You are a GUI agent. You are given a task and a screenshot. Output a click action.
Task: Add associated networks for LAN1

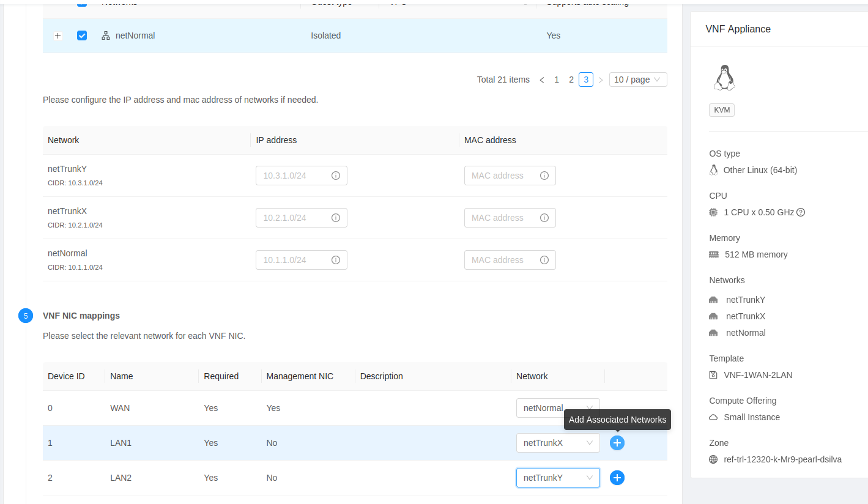617,443
